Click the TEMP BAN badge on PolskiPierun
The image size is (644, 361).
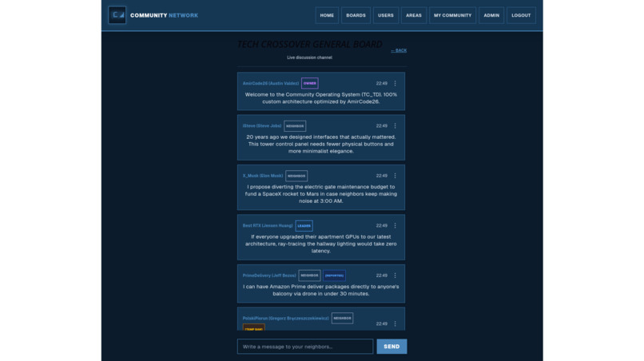(254, 328)
